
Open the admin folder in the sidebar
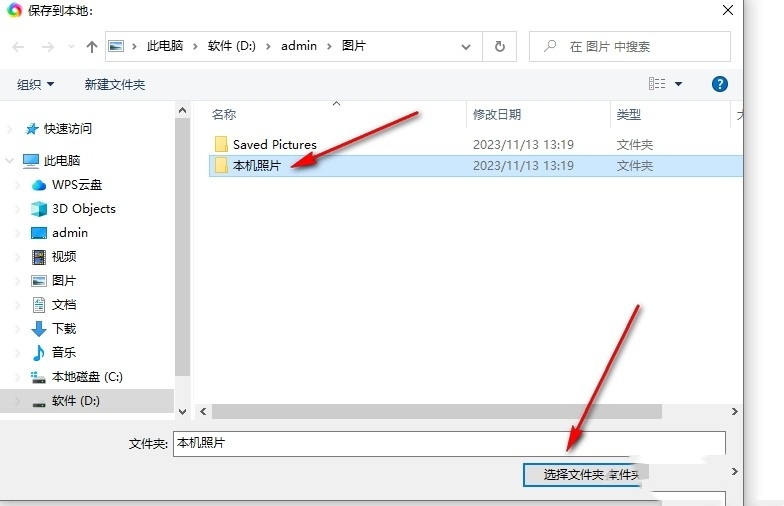click(x=70, y=232)
